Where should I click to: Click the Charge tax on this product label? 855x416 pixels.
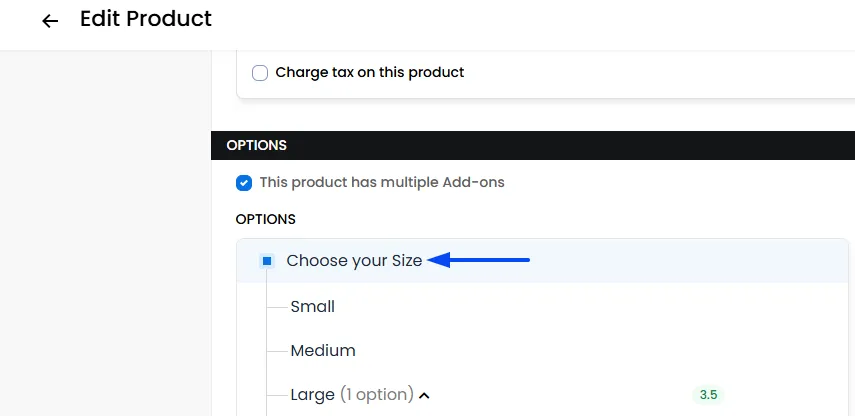(370, 73)
